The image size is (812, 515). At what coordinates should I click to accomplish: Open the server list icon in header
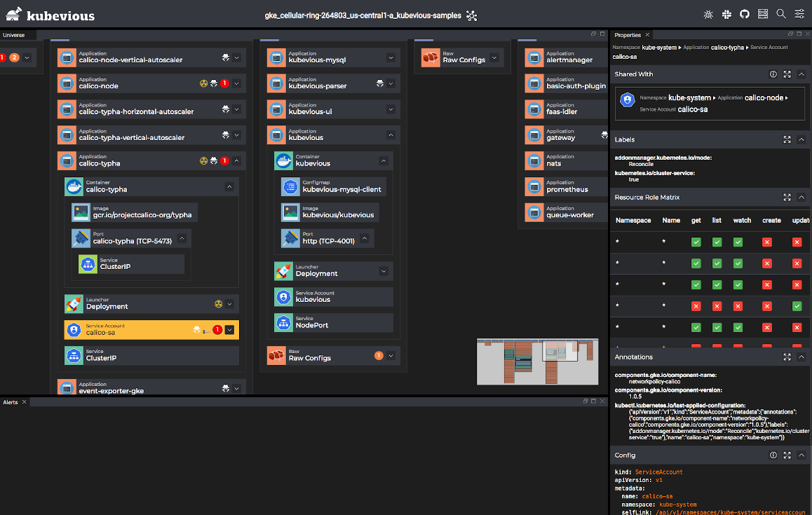763,14
